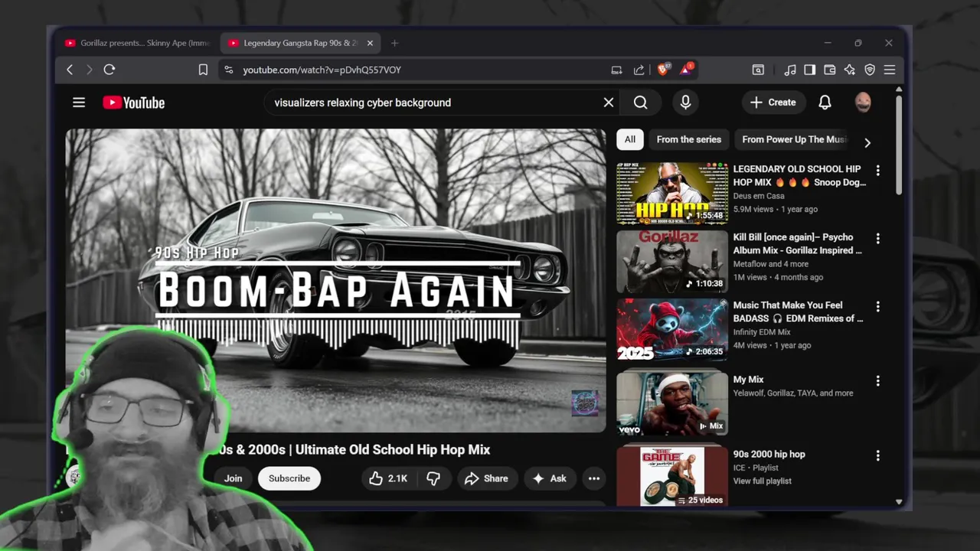
Task: Open site information icon in the address bar
Action: (228, 70)
